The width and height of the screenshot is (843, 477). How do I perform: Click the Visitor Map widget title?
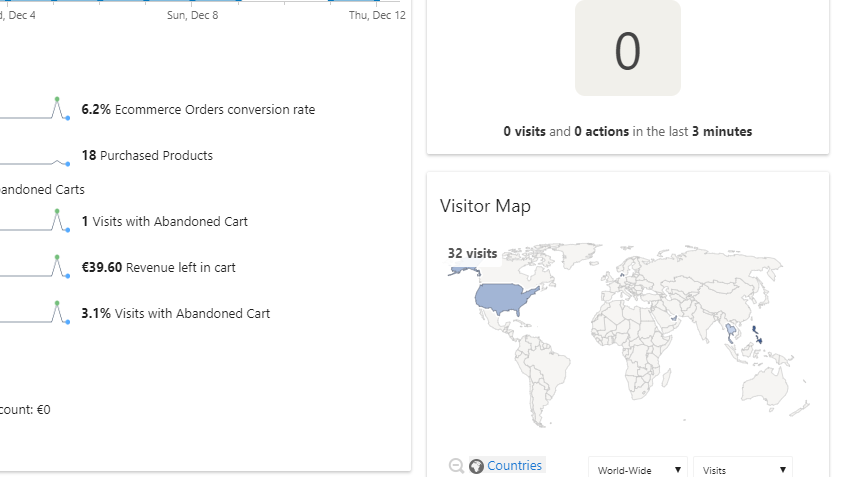[x=485, y=206]
